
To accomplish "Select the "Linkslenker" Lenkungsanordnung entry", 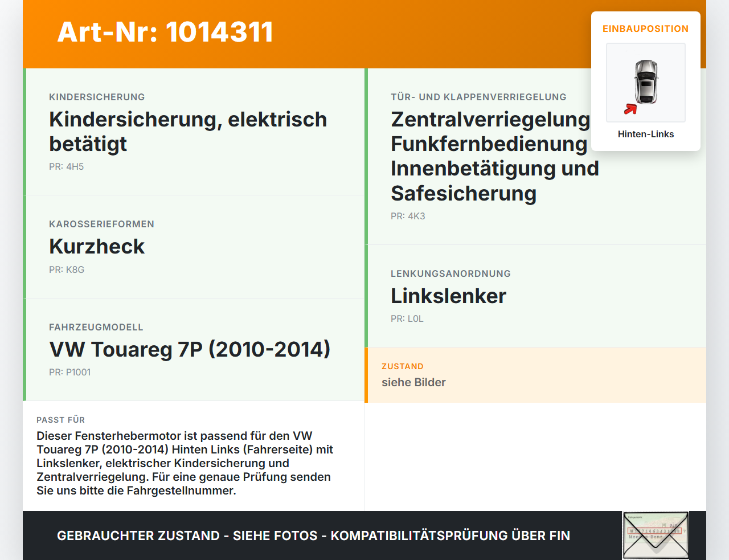I will click(448, 296).
